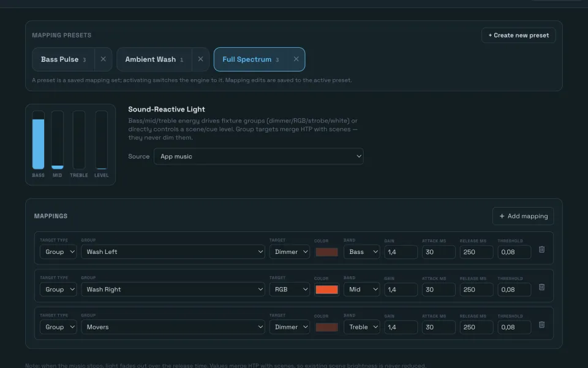588x368 pixels.
Task: Open the Bass band dropdown
Action: point(361,252)
